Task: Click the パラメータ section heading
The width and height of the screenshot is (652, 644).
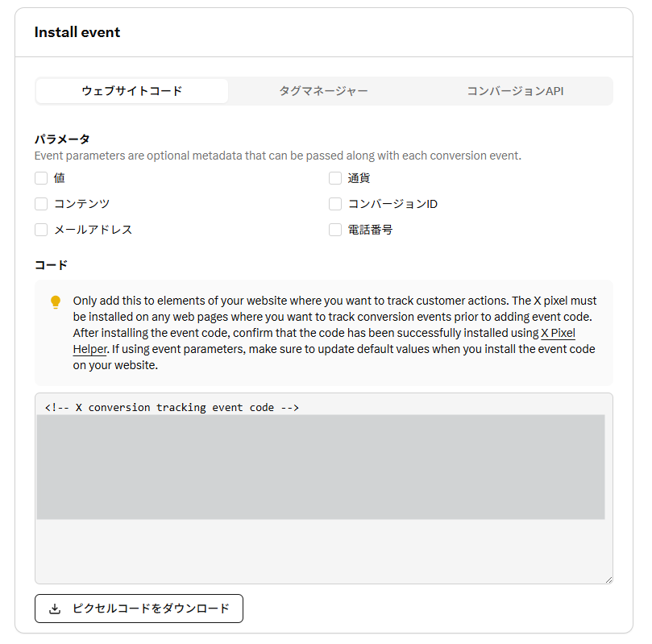Action: [62, 139]
